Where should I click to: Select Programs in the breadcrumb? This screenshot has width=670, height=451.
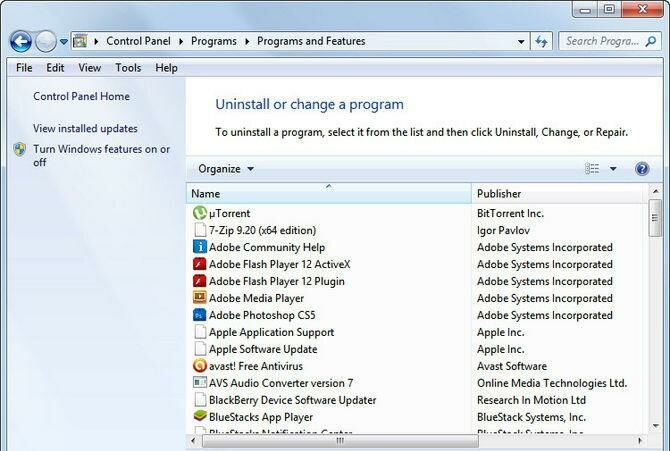pos(214,41)
